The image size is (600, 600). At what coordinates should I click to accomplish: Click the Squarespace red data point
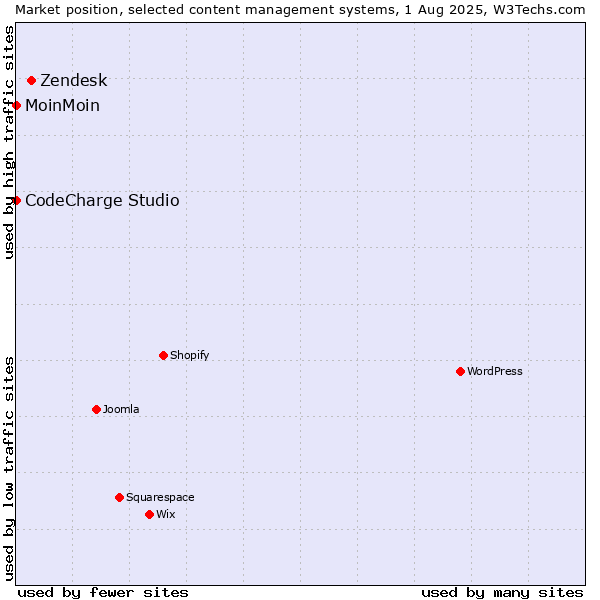pyautogui.click(x=119, y=497)
